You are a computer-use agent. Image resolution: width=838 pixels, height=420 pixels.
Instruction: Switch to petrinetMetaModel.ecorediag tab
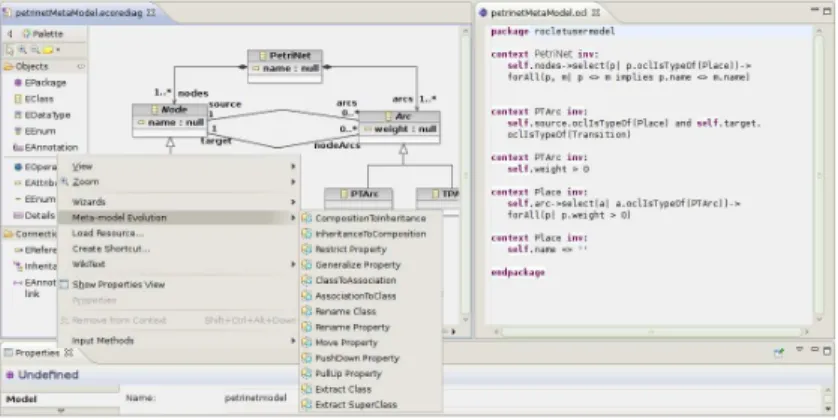79,12
